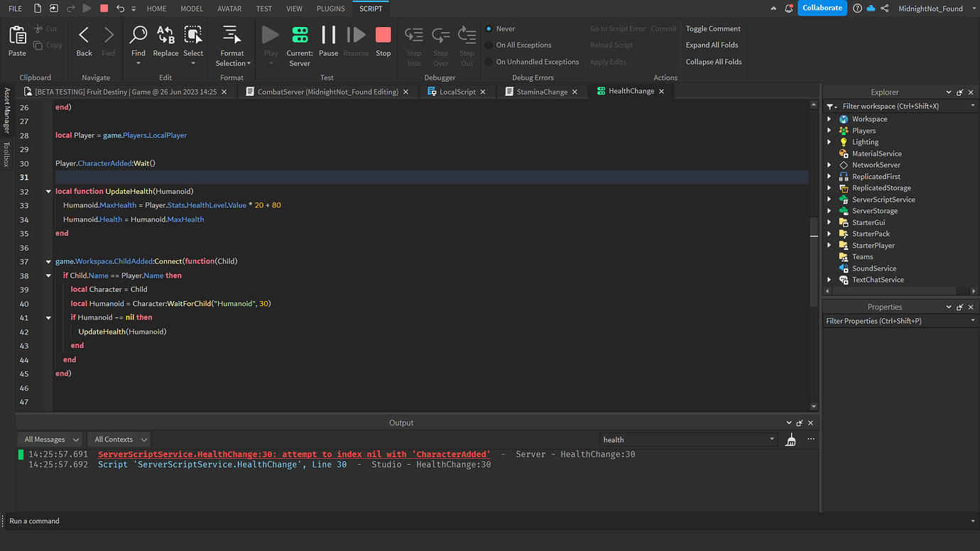Collapse the code fold on line 32
This screenshot has width=980, height=551.
click(48, 191)
